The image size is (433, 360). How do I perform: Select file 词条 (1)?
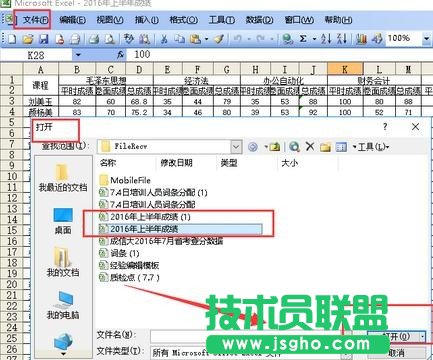point(119,253)
